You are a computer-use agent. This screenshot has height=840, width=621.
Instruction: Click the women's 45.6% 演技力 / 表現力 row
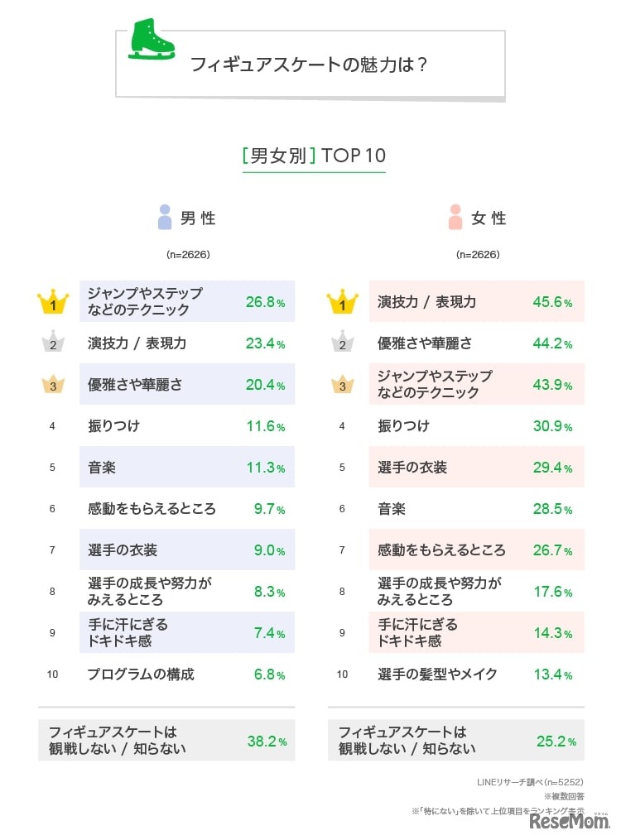pyautogui.click(x=476, y=302)
